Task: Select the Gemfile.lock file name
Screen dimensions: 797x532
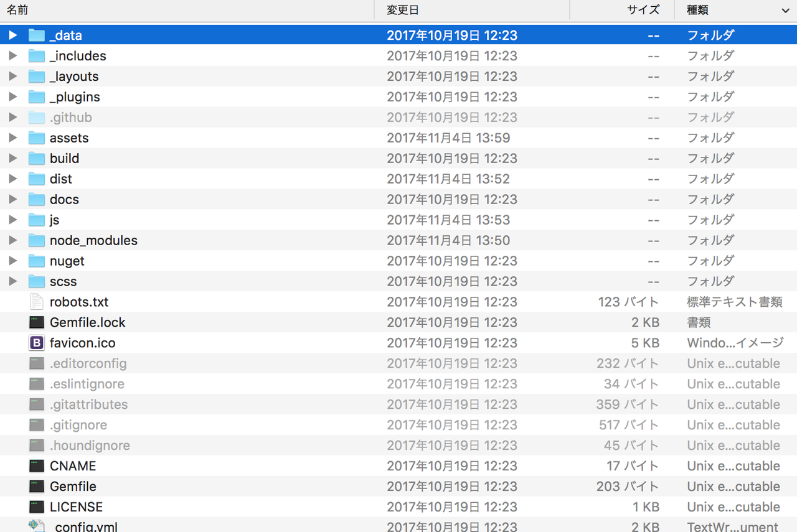Action: click(x=88, y=323)
